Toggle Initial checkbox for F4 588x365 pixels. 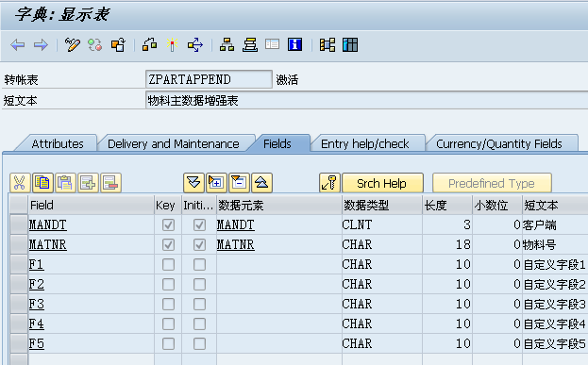click(199, 324)
